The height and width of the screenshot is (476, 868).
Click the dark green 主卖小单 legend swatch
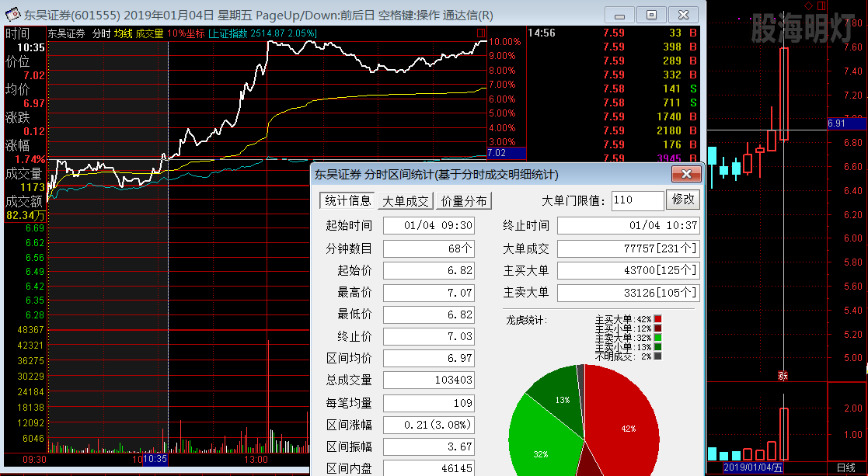(657, 347)
